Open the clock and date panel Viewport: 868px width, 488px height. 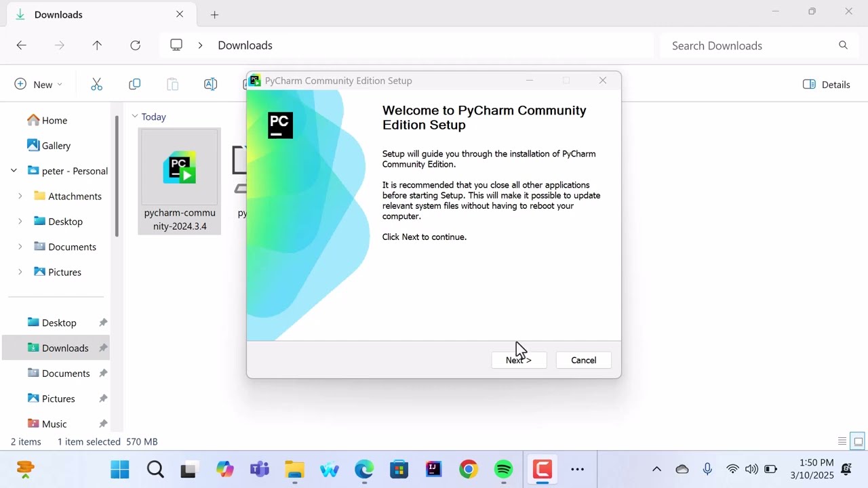[812, 469]
